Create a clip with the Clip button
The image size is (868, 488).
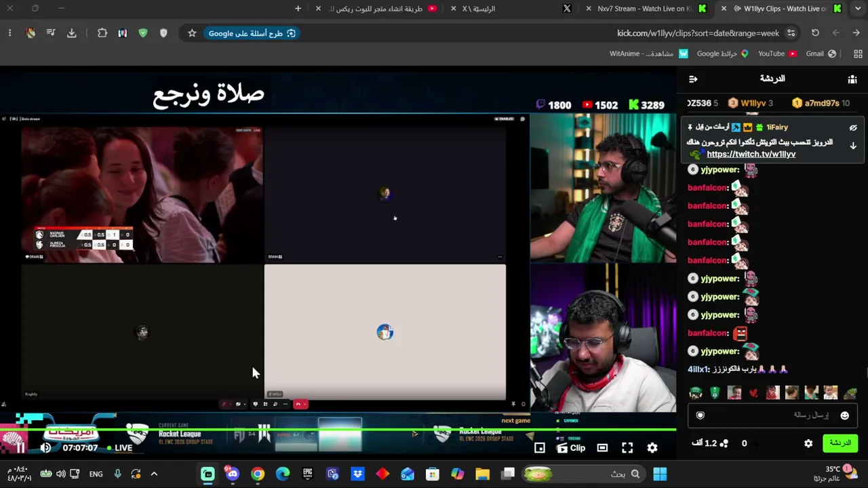coord(571,447)
